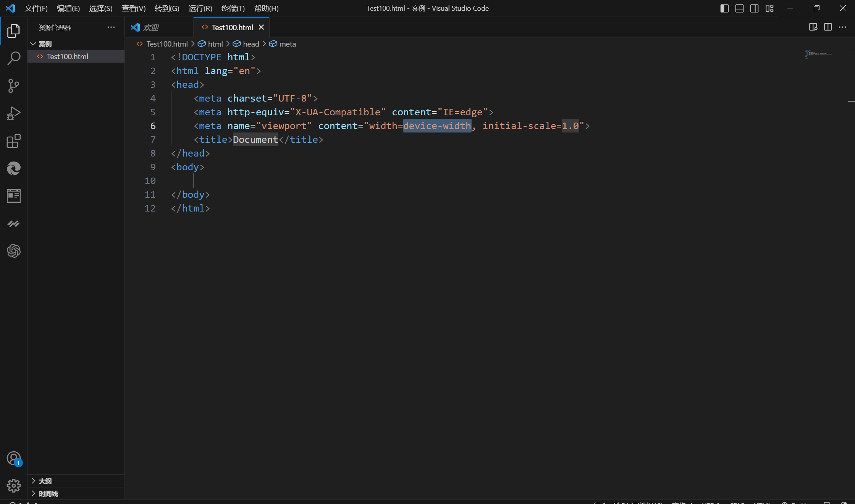Split the editor to the right

point(828,27)
